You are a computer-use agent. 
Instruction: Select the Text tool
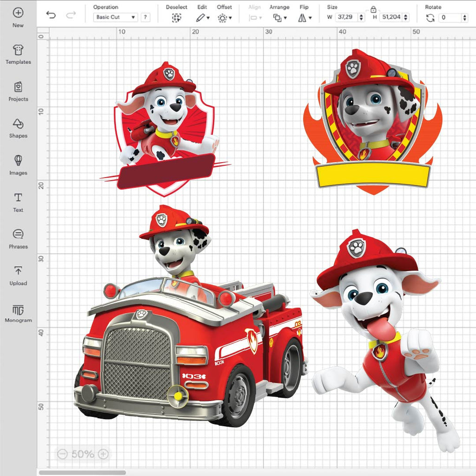point(18,198)
